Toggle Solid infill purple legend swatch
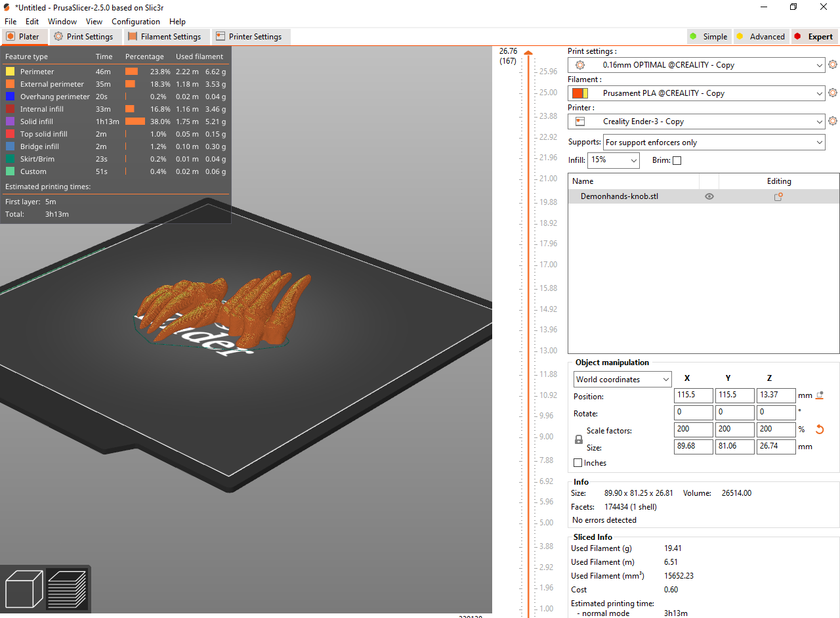Screen dimensions: 840x618 tap(10, 121)
